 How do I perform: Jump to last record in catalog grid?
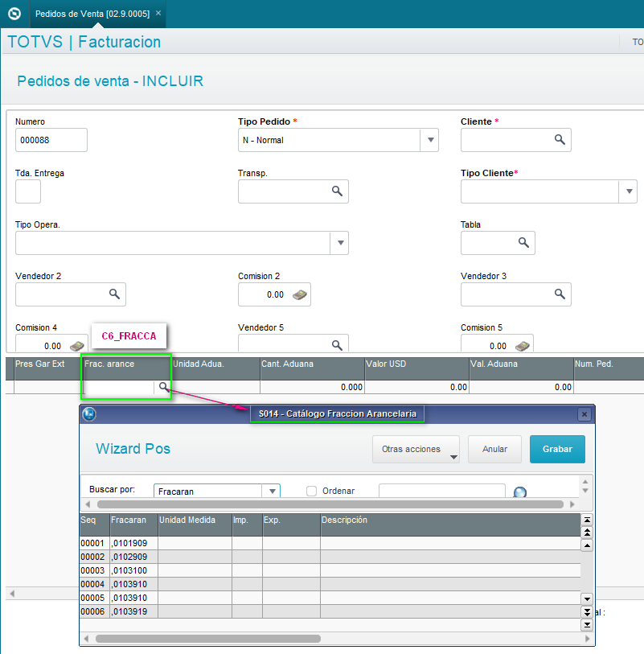587,625
